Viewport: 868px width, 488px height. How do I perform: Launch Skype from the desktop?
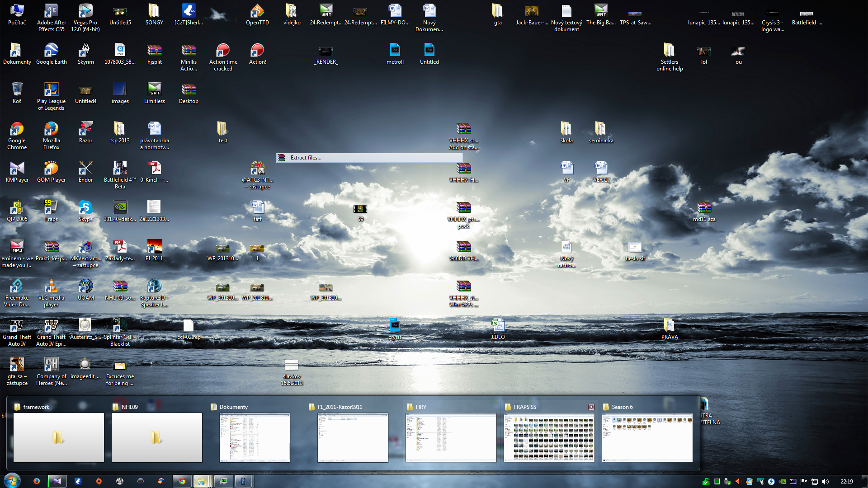pos(85,208)
